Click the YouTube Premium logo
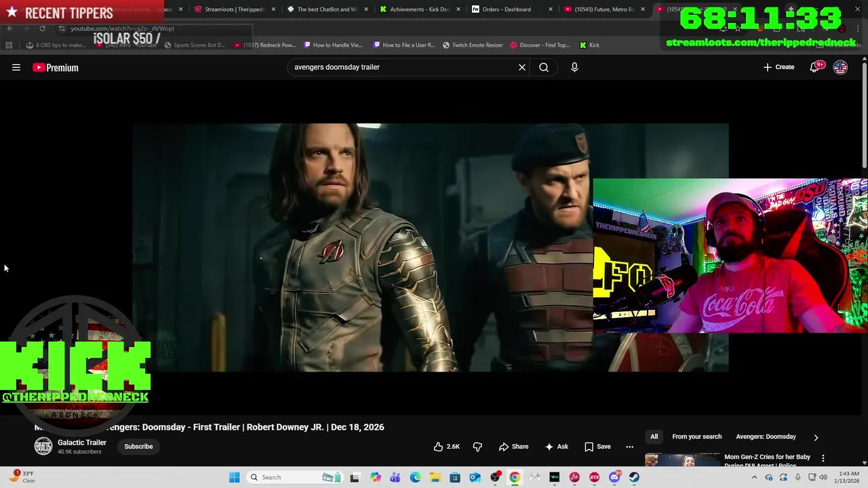 [56, 67]
